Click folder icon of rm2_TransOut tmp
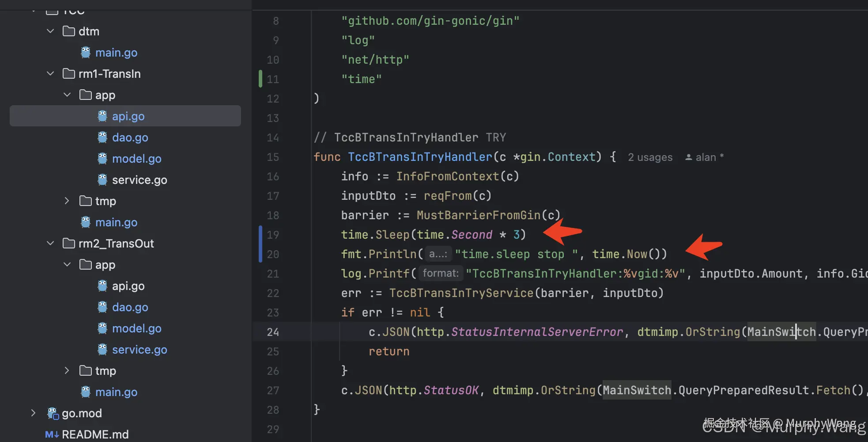The height and width of the screenshot is (442, 868). (x=86, y=370)
